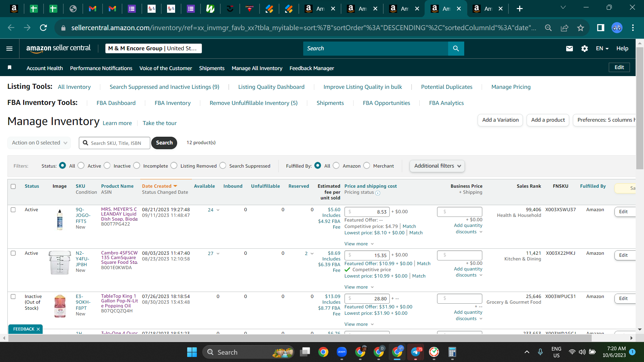
Task: Open the Action on 0 selected dropdown
Action: pyautogui.click(x=39, y=143)
